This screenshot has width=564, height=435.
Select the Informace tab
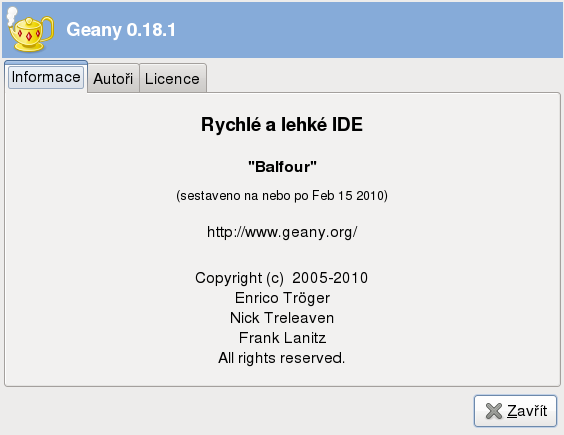click(x=46, y=77)
